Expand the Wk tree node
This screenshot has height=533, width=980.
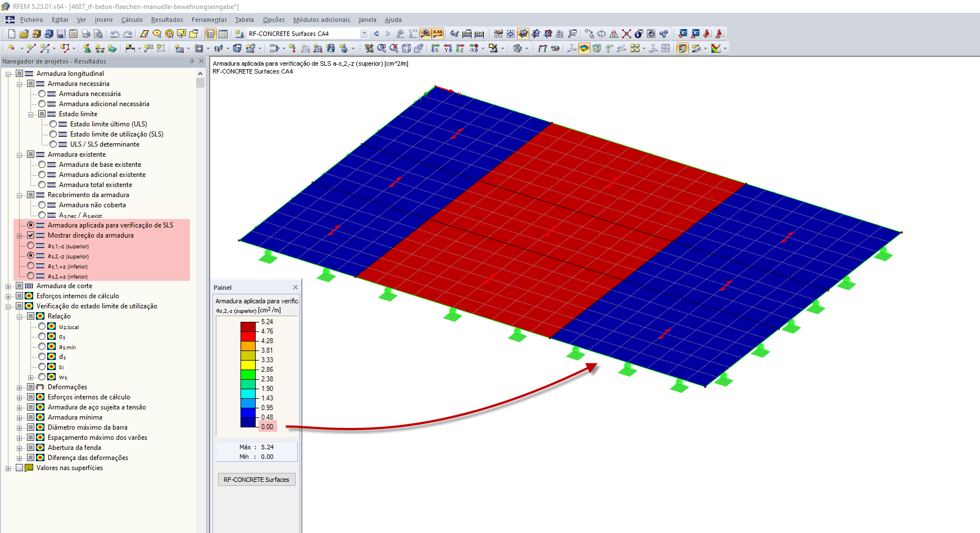(30, 377)
